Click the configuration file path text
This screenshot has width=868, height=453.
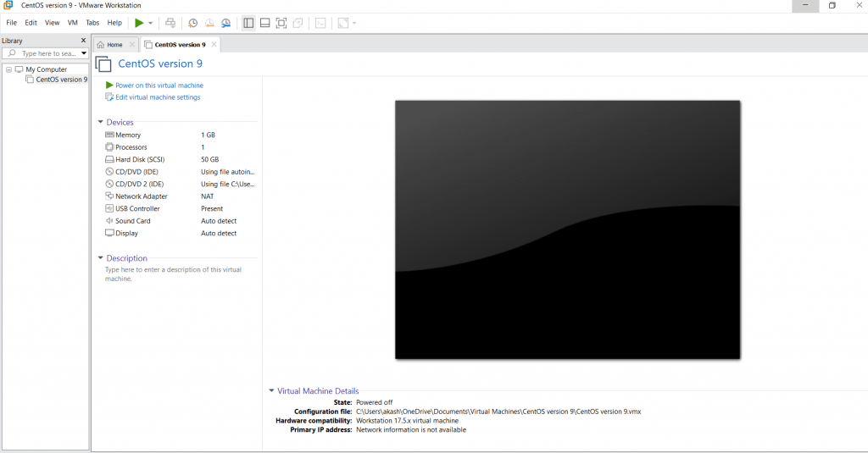tap(498, 412)
